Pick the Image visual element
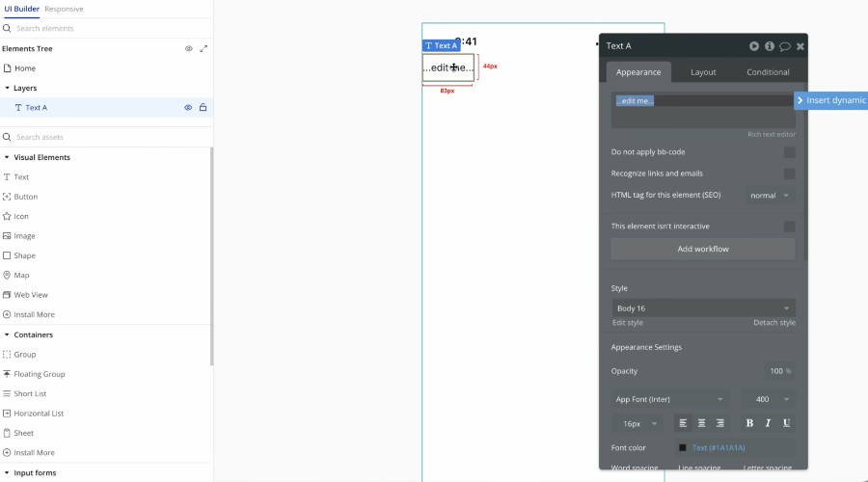The height and width of the screenshot is (482, 868). (x=19, y=236)
